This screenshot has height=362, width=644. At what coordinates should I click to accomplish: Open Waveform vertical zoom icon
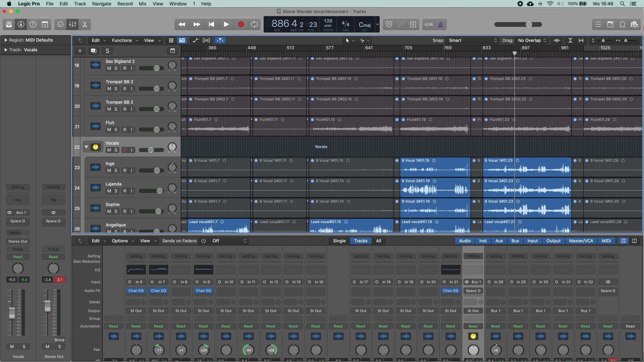pyautogui.click(x=557, y=40)
